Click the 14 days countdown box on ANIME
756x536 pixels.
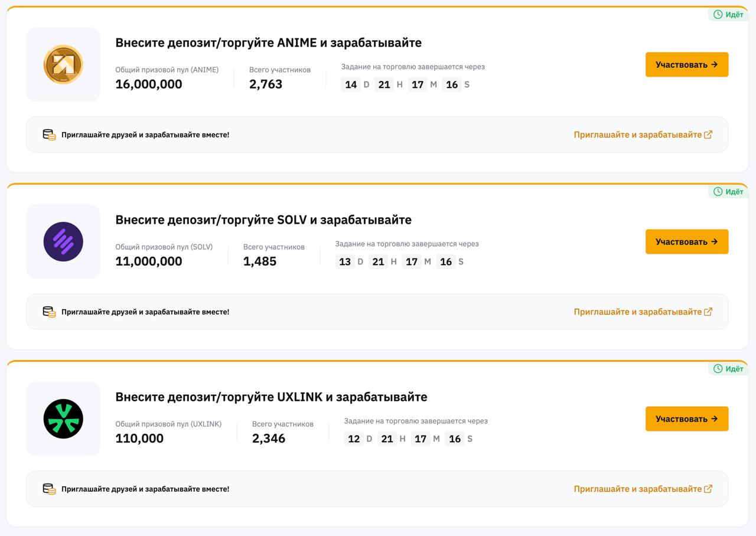tap(351, 84)
